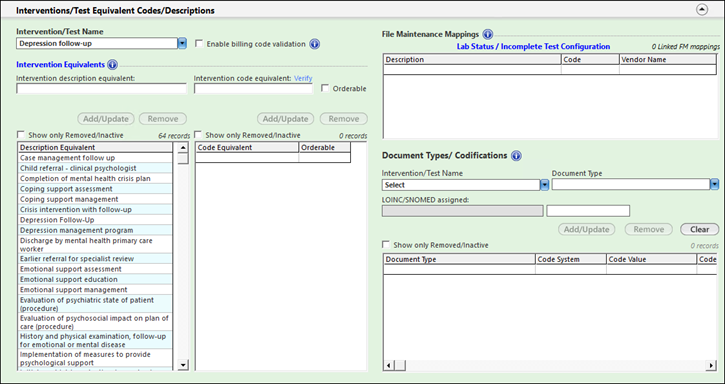
Task: Click the Verify link
Action: point(303,78)
